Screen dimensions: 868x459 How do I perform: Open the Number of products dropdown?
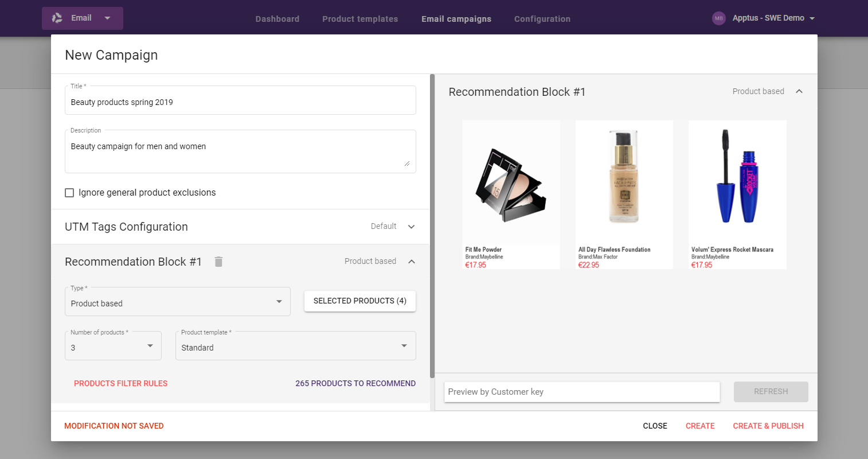113,346
